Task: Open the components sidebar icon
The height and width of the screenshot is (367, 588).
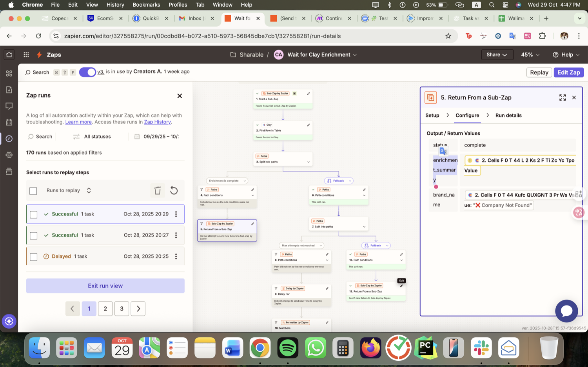Action: (x=9, y=73)
